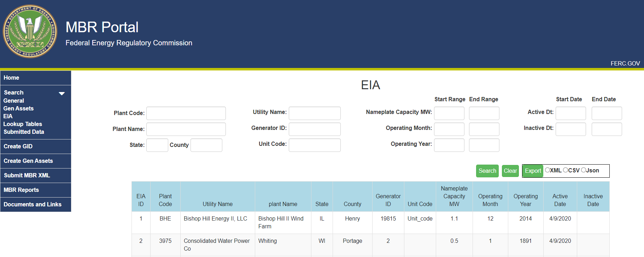Choose CSV export radio option
Image resolution: width=644 pixels, height=257 pixels.
tap(566, 170)
